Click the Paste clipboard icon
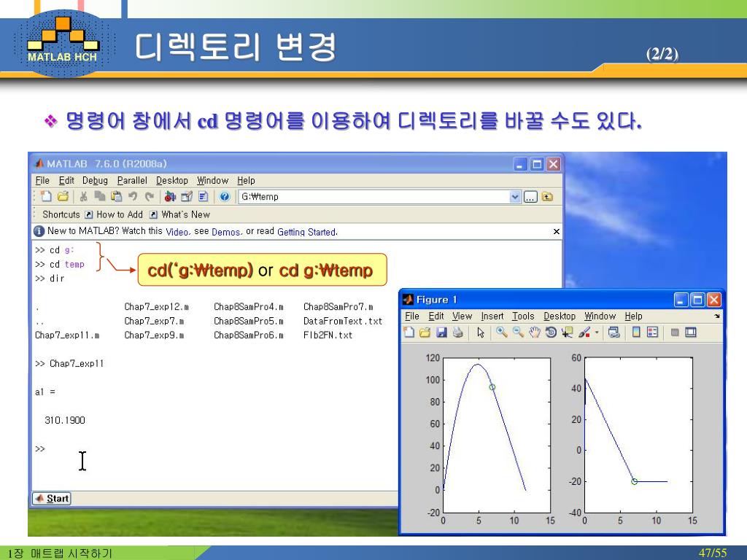This screenshot has width=747, height=560. pos(116,196)
